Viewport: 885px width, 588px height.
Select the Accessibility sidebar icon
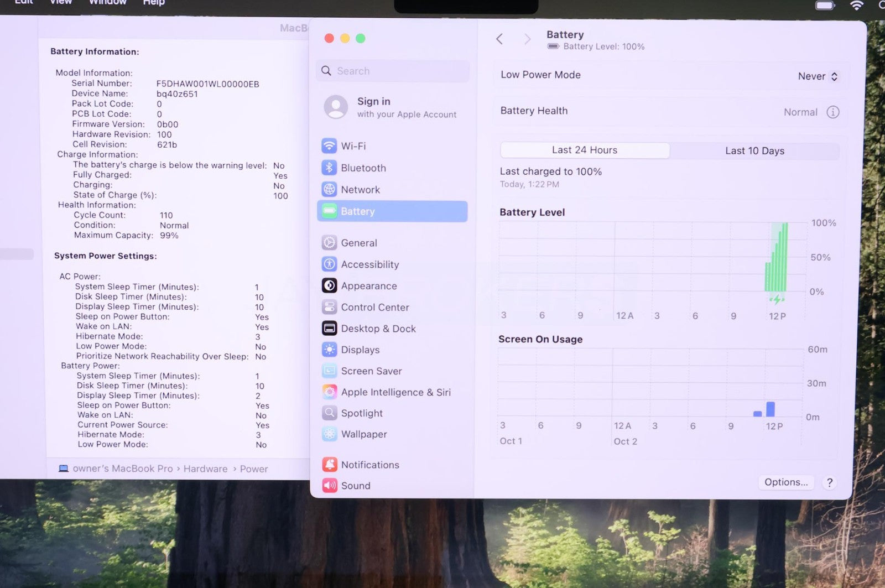[329, 264]
